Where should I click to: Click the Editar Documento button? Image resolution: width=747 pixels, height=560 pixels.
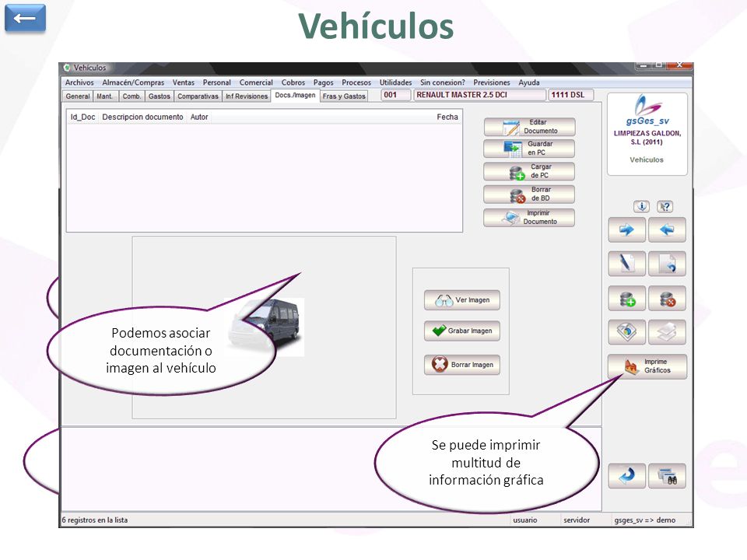point(529,127)
